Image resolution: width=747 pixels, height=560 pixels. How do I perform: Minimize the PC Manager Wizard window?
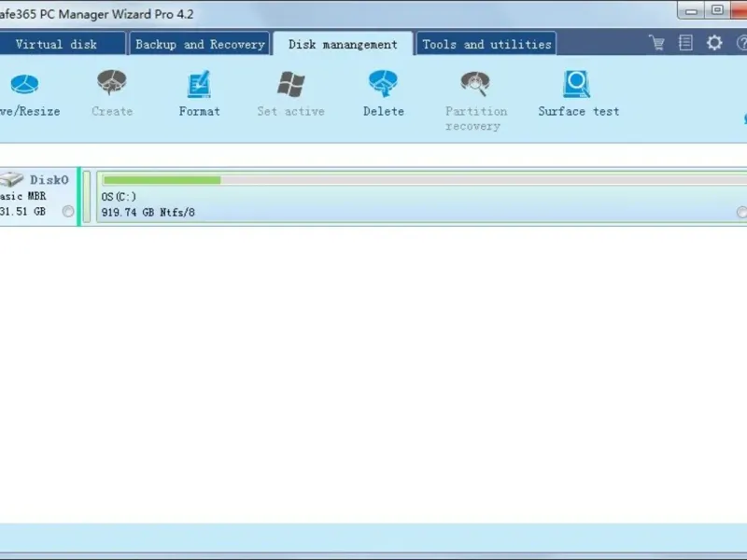[x=691, y=10]
